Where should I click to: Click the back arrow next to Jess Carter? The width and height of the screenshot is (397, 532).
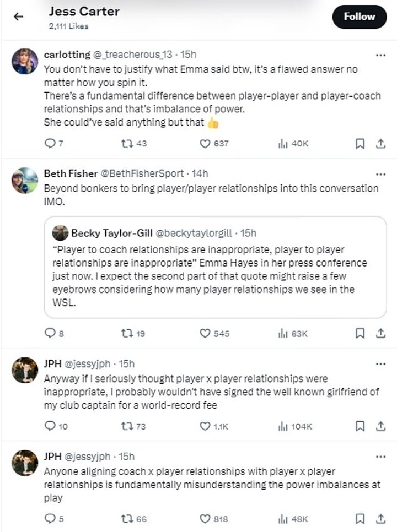(19, 17)
